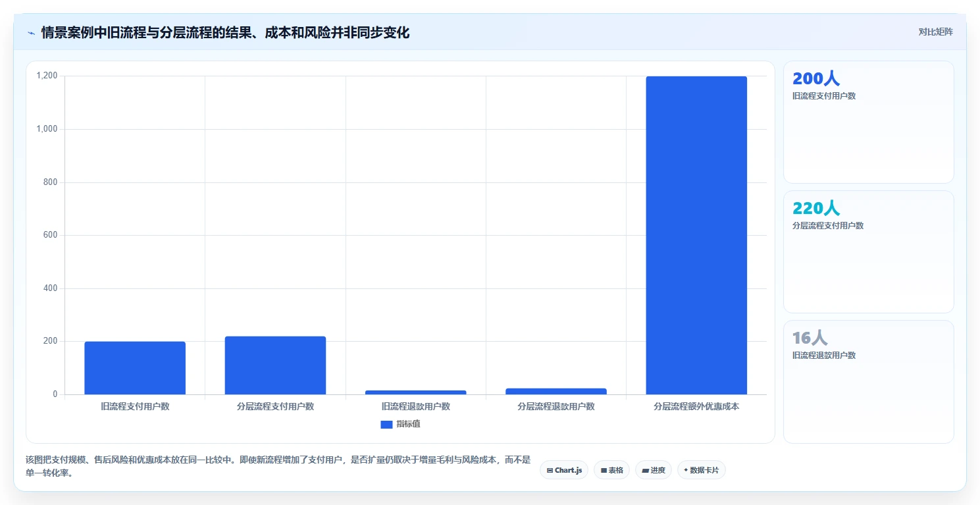Click the 分层流程支付用户数 bar
Image resolution: width=980 pixels, height=505 pixels.
pos(275,365)
